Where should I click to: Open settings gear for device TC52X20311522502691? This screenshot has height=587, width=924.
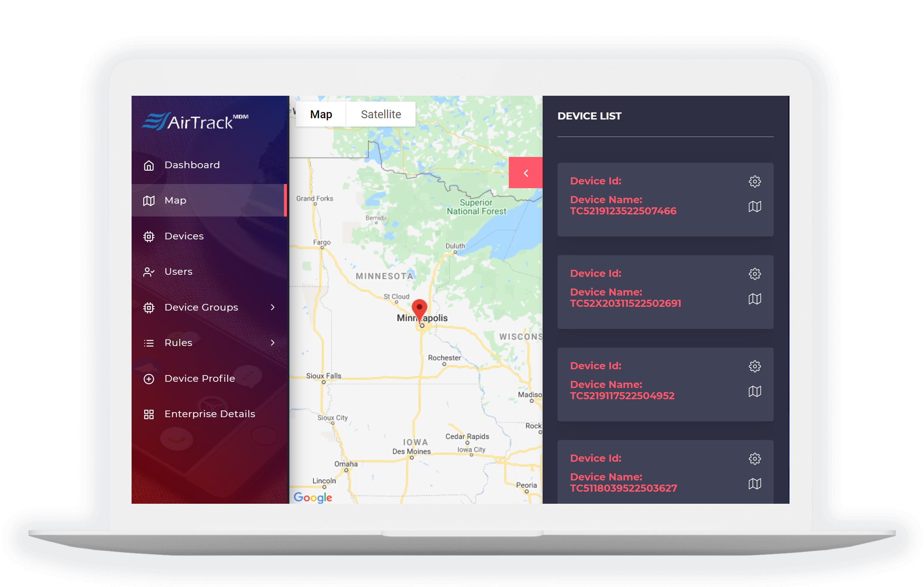(x=755, y=274)
